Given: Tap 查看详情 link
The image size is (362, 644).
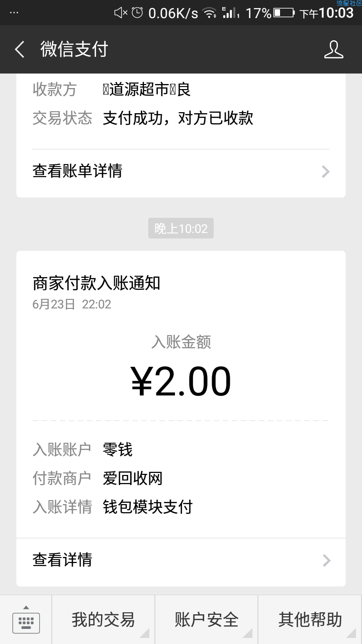Looking at the screenshot, I should point(62,560).
